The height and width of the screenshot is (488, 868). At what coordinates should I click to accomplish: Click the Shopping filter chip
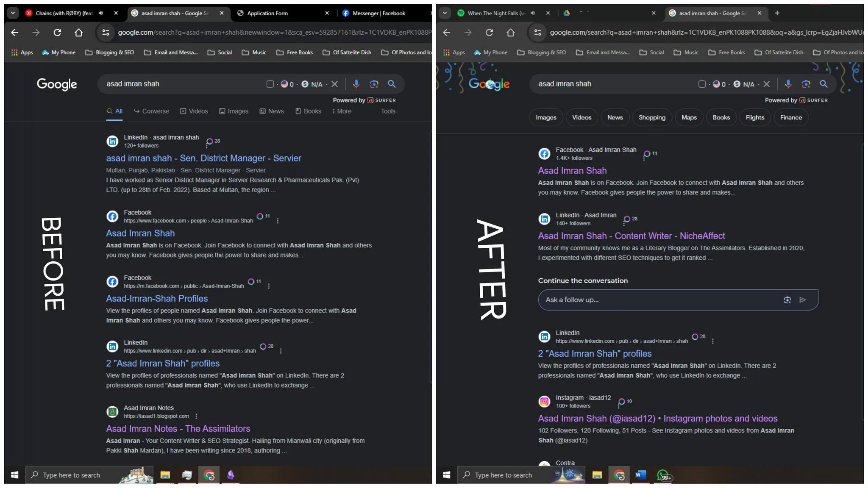[652, 117]
